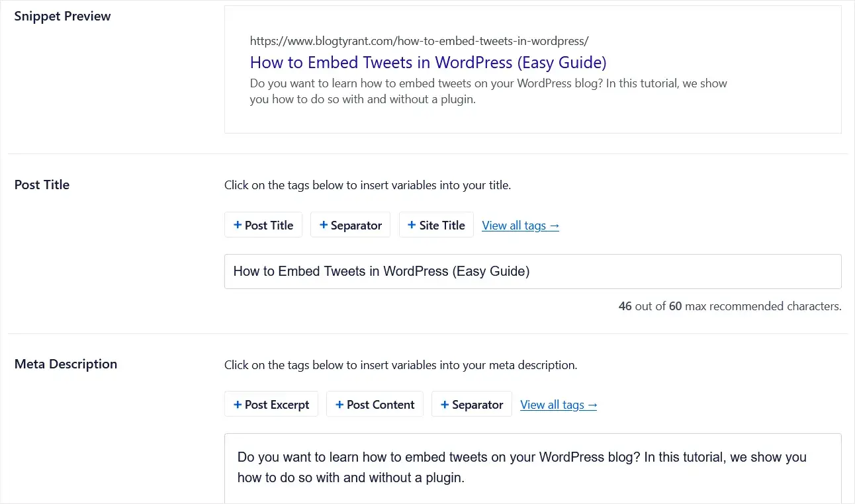Add Separator tag to the meta description
This screenshot has height=504, width=855.
click(472, 404)
